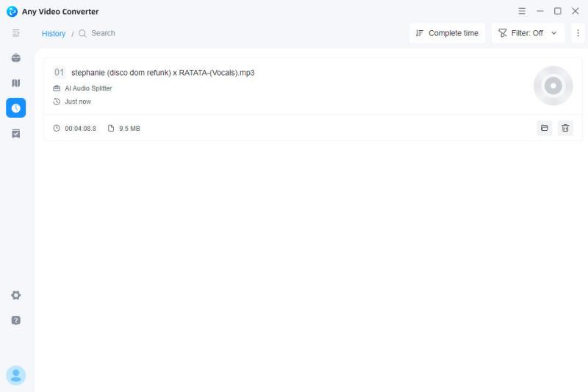Open Help via question mark icon
588x392 pixels.
(16, 321)
